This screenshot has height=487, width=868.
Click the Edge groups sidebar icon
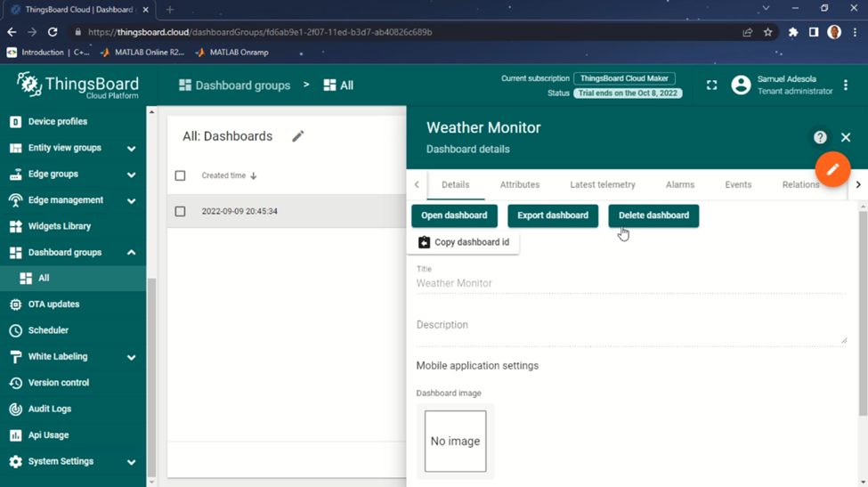pyautogui.click(x=15, y=174)
